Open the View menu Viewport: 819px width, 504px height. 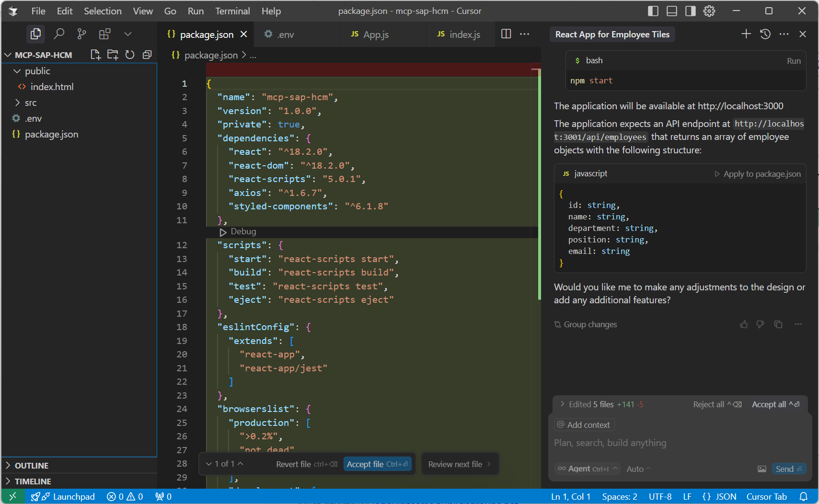(143, 11)
